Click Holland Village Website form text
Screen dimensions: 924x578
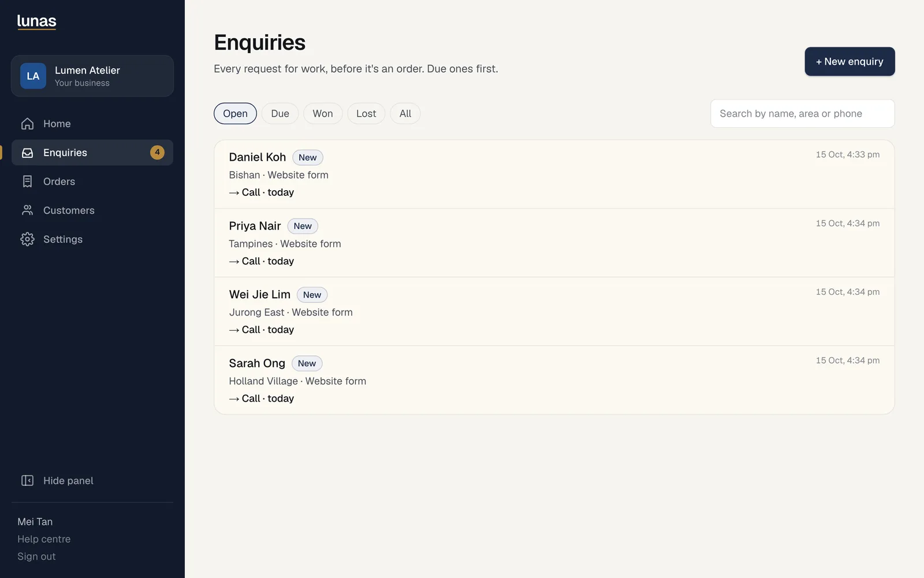pos(297,381)
